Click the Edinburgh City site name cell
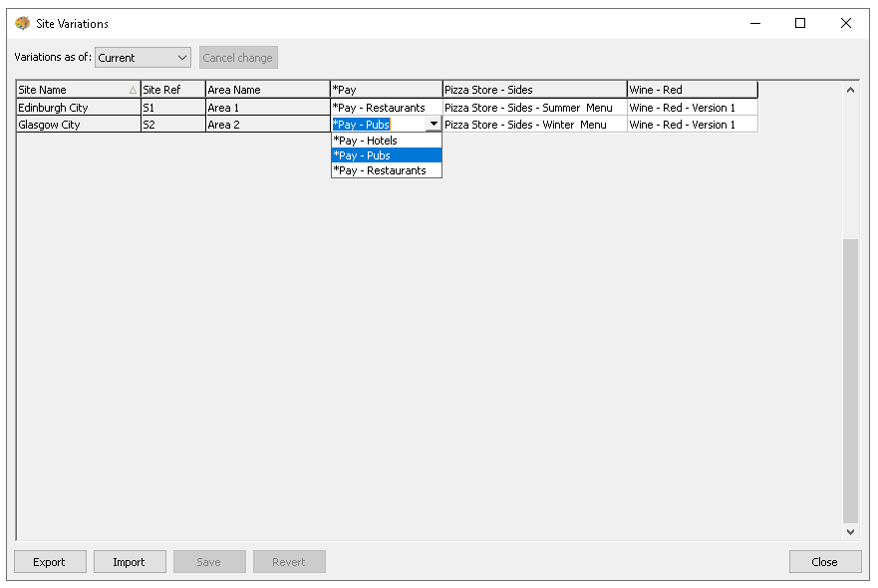 click(77, 108)
